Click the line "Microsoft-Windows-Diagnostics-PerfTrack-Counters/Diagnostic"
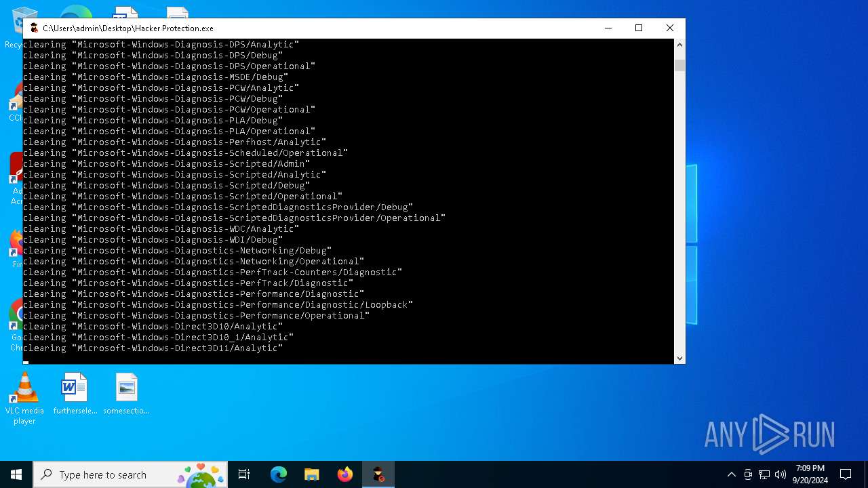This screenshot has width=868, height=488. point(213,272)
